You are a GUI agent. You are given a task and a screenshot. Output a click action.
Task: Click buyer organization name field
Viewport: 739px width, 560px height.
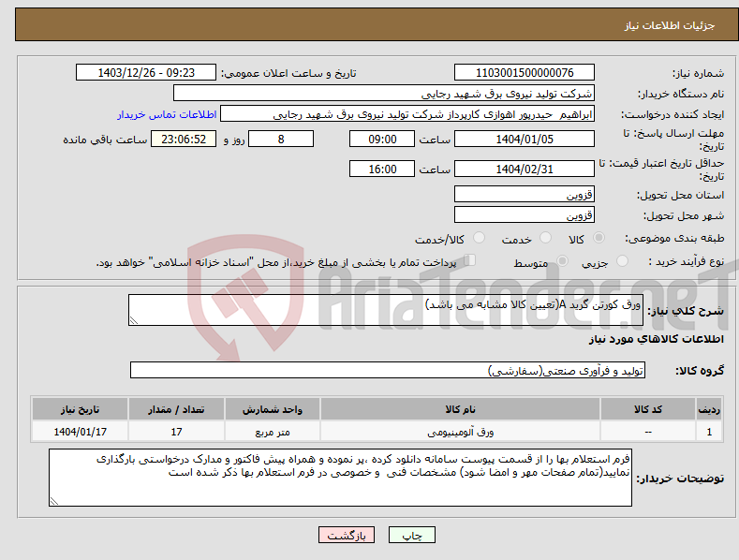coord(384,93)
